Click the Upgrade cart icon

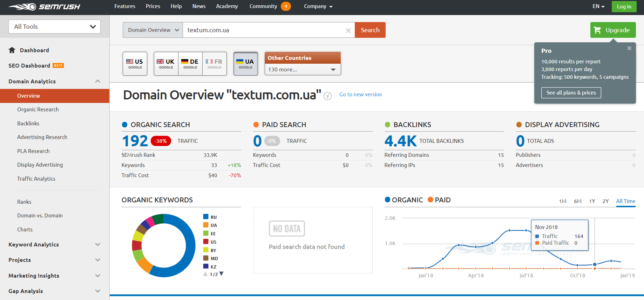coord(597,30)
